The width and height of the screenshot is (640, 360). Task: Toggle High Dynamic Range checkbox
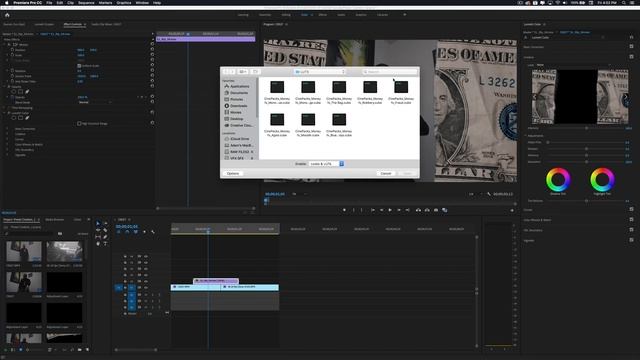79,124
